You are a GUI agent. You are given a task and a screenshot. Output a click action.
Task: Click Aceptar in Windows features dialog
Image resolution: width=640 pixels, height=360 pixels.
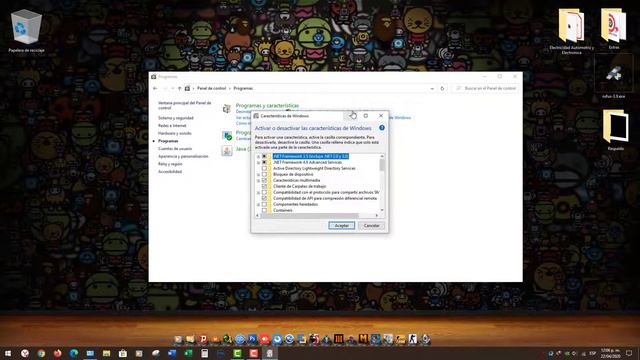coord(342,226)
